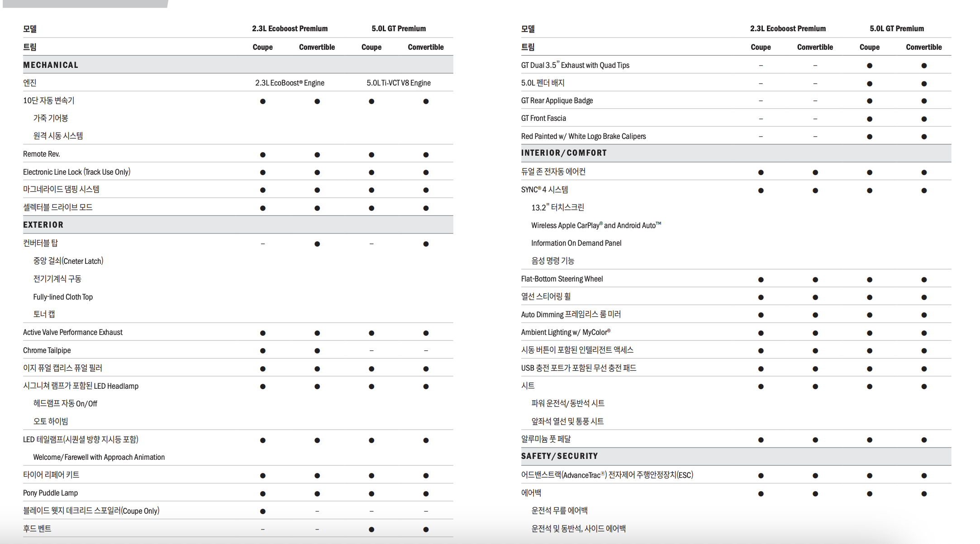Select 'Active Valve Performance Exhaust' row label
The image size is (980, 544).
pos(73,332)
